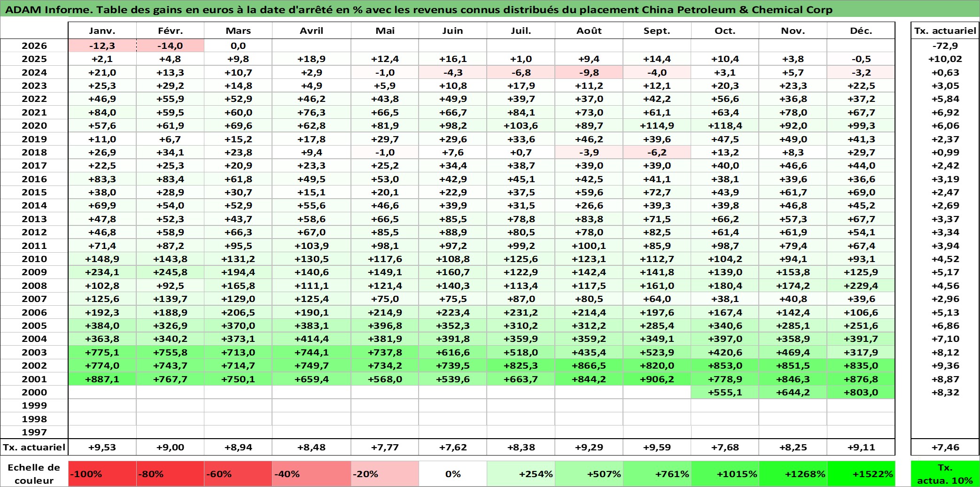Click the +906,2 cell for September 2001
Screen dimensions: 980x487
tap(657, 379)
